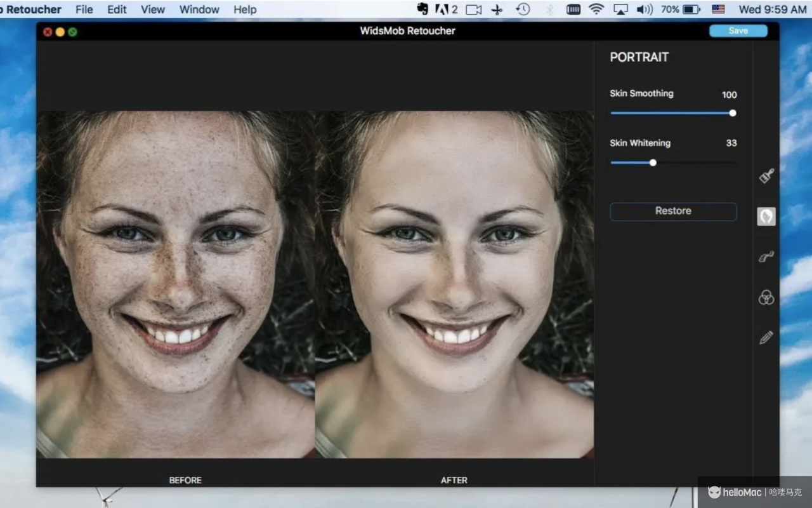Viewport: 812px width, 508px height.
Task: Click the Skin Smoothing value 100
Action: [730, 95]
